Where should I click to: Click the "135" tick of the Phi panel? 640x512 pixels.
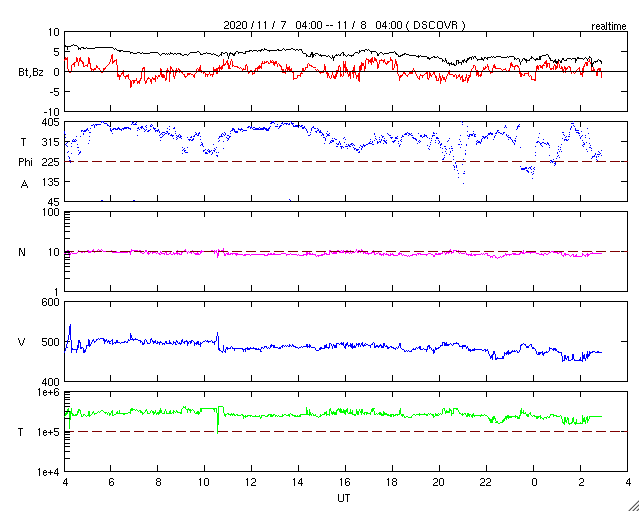51,182
